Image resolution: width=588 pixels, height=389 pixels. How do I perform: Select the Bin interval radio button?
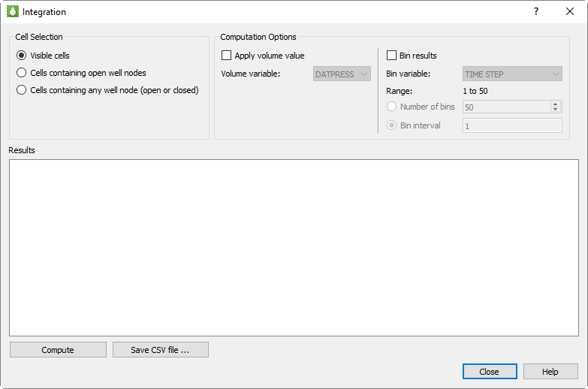coord(391,125)
